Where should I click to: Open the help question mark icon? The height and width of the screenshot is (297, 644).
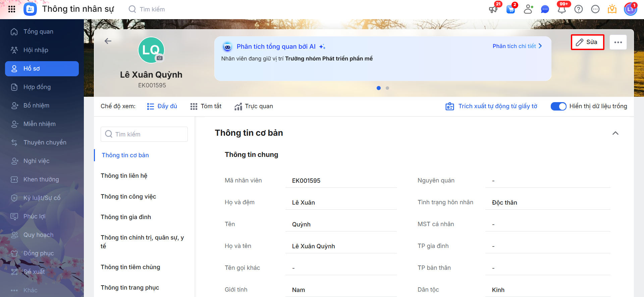click(579, 9)
